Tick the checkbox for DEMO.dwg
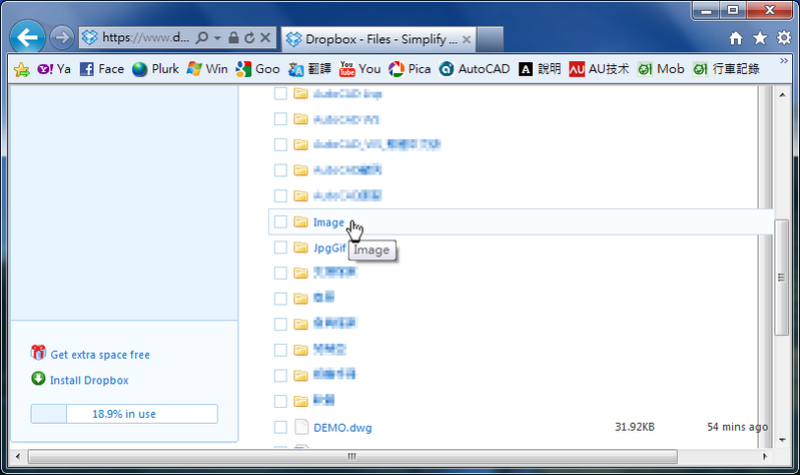800x475 pixels. [x=280, y=427]
